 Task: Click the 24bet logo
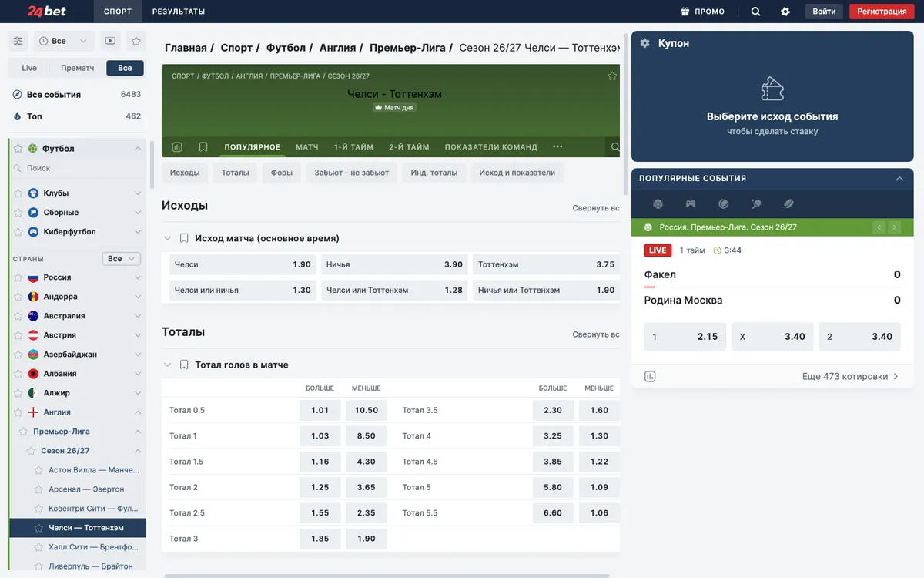(x=46, y=11)
